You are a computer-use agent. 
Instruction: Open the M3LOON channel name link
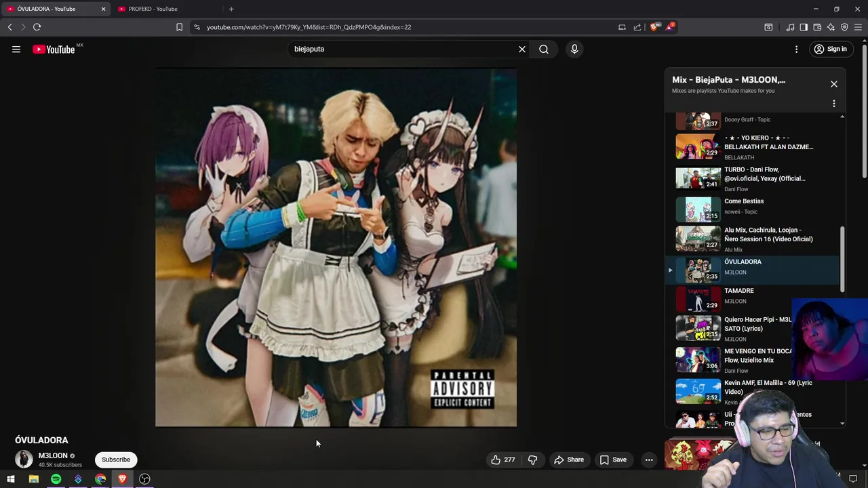(53, 455)
